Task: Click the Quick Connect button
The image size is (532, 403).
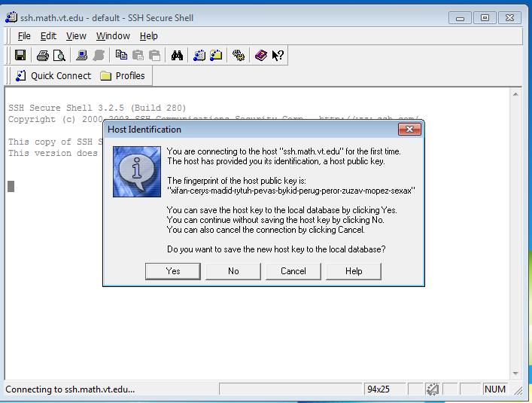Action: point(53,76)
